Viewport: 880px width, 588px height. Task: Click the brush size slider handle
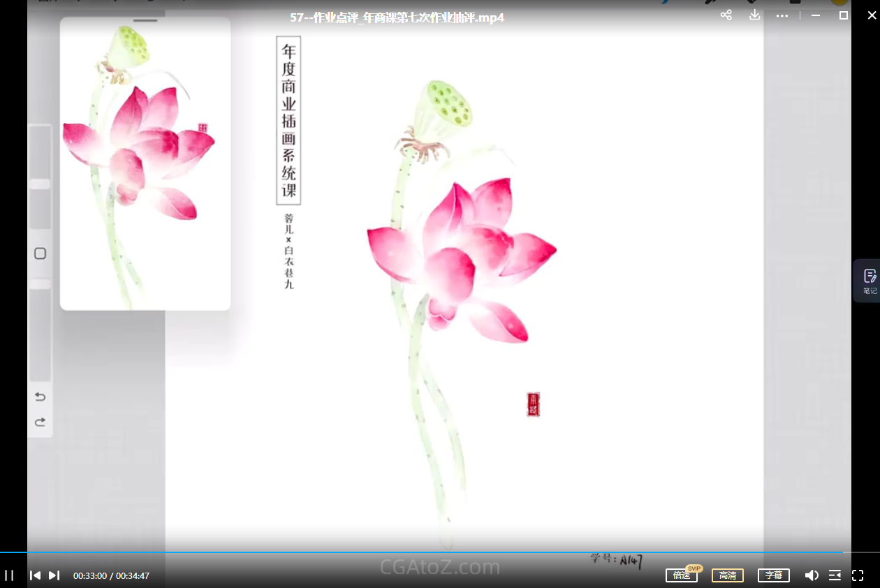click(x=40, y=184)
